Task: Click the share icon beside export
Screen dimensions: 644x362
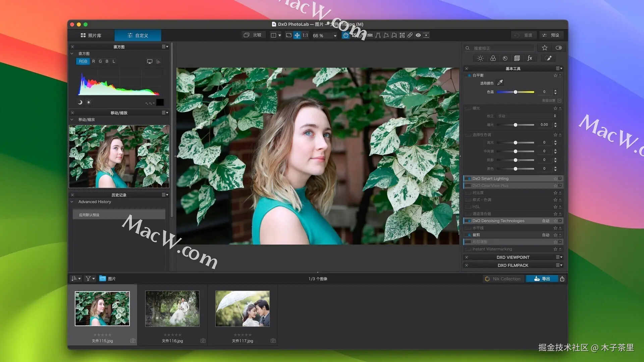Action: (x=562, y=279)
